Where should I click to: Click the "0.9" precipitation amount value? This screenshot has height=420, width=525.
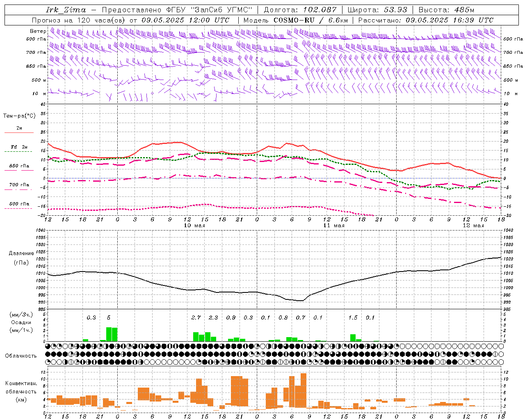(x=231, y=318)
